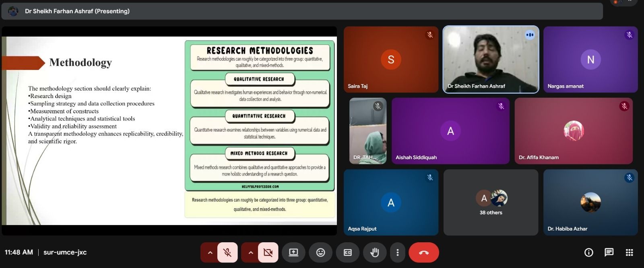This screenshot has width=644, height=268.
Task: Select the "38 others" participants tile
Action: 491,203
